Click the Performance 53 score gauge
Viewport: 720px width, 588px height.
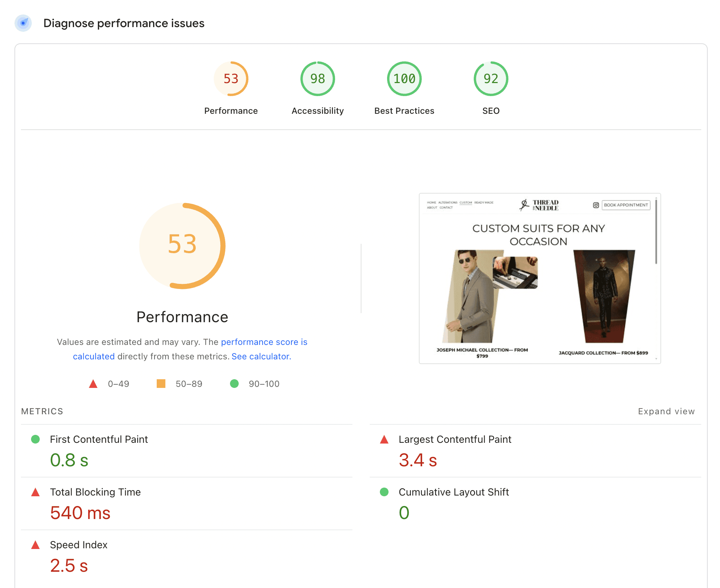[x=231, y=79]
